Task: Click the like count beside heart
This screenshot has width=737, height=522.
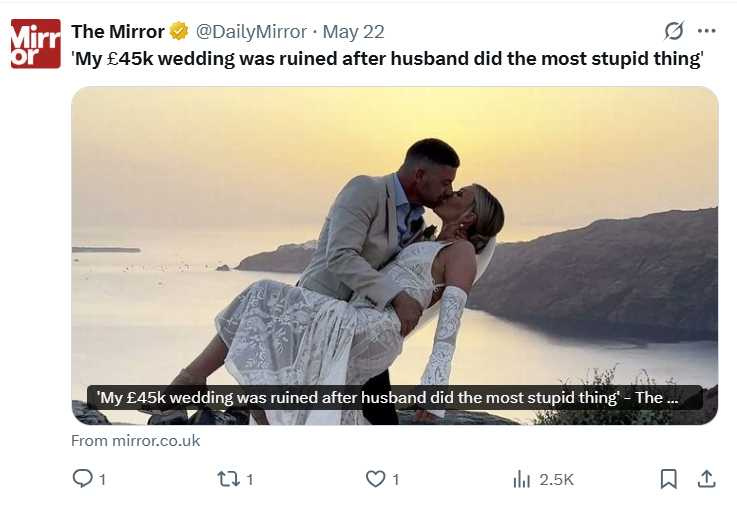Action: coord(396,480)
